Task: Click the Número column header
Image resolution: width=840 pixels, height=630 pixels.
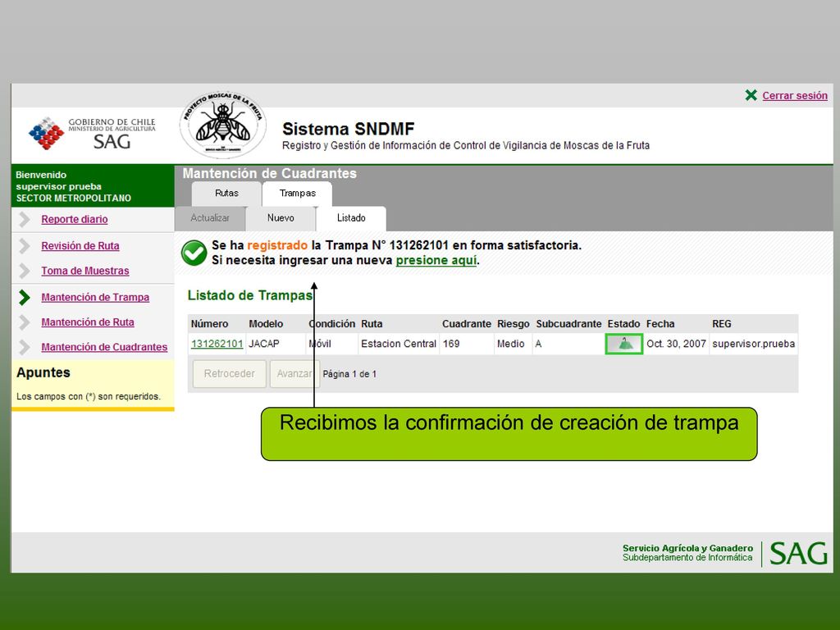Action: [209, 324]
